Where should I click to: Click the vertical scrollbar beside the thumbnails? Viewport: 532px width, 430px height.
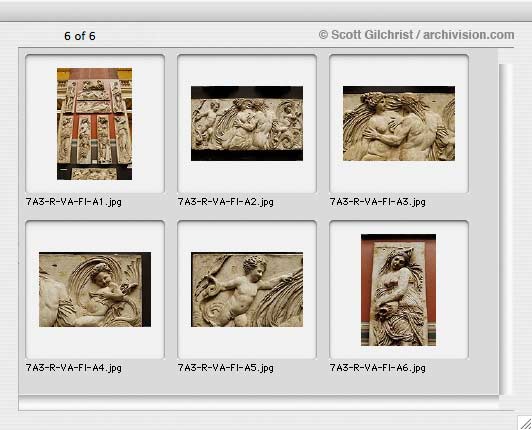pyautogui.click(x=505, y=229)
